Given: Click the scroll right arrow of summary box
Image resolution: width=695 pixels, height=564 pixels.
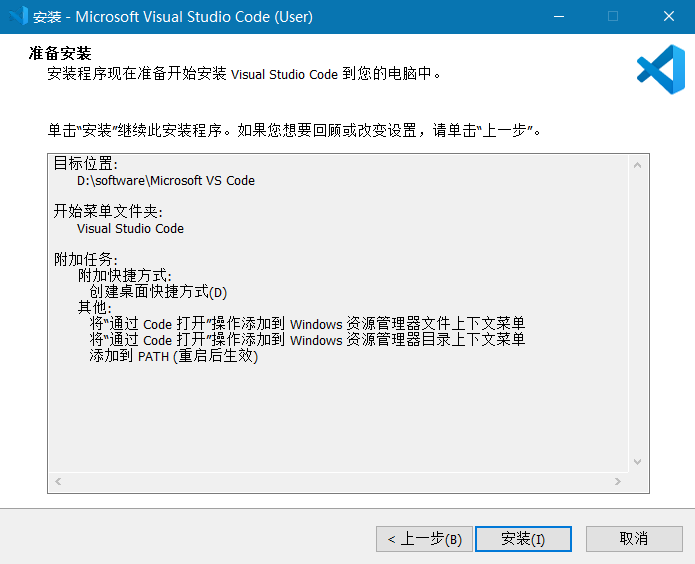Looking at the screenshot, I should [x=618, y=482].
